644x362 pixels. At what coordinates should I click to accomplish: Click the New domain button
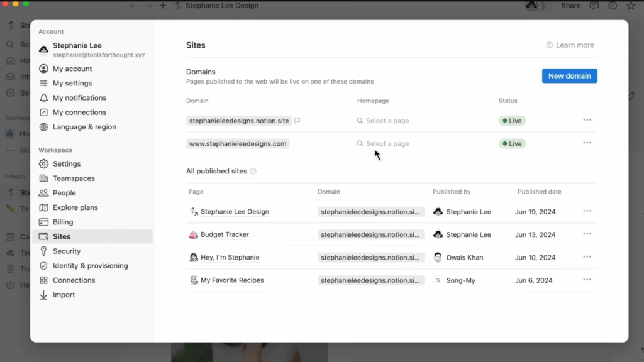pyautogui.click(x=569, y=76)
